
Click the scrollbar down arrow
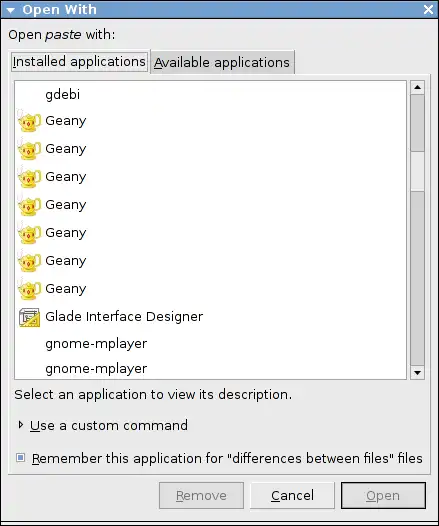[x=417, y=373]
